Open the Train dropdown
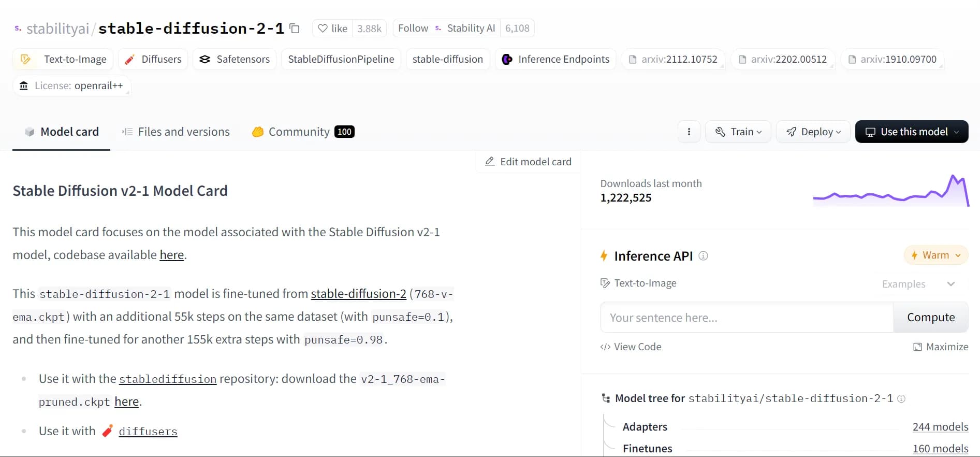The height and width of the screenshot is (457, 980). 738,132
